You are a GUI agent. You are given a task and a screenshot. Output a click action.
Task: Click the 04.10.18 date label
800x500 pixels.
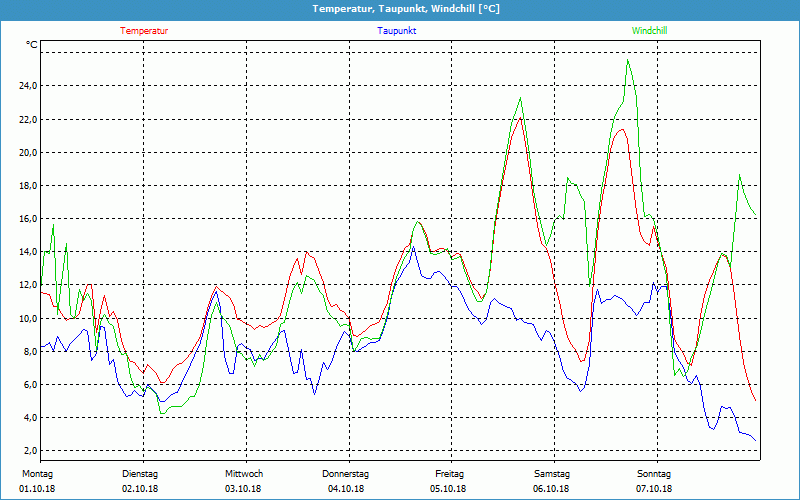(x=346, y=489)
